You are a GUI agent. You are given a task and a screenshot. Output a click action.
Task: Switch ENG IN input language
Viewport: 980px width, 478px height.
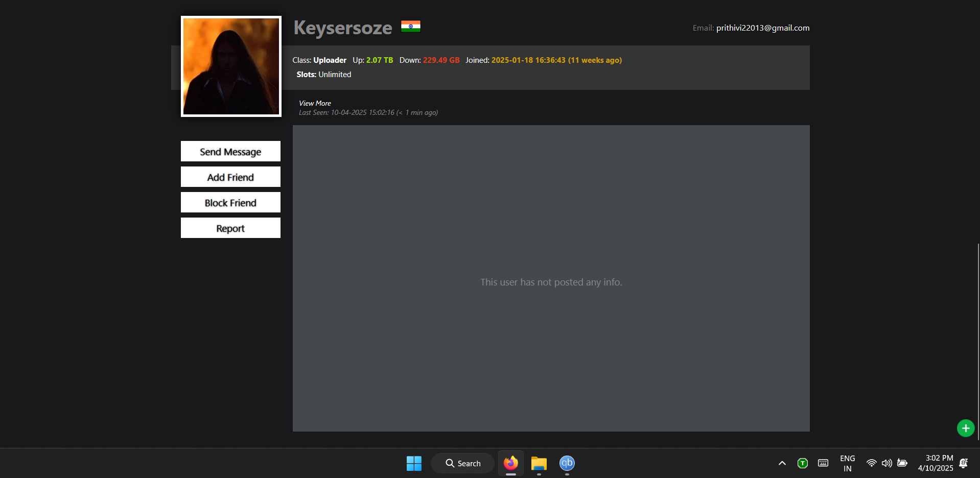pyautogui.click(x=847, y=463)
